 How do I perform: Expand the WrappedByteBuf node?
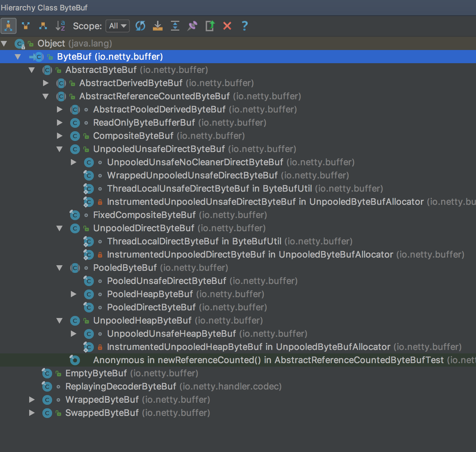32,400
